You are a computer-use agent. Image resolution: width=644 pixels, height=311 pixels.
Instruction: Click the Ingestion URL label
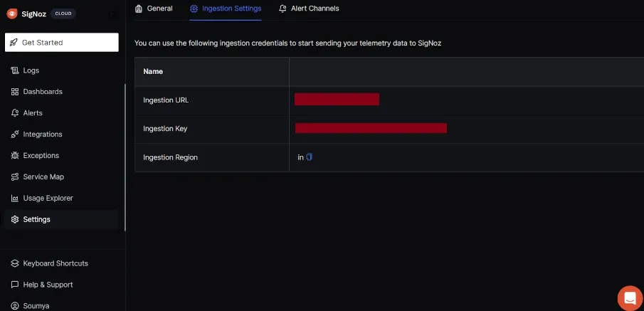166,100
